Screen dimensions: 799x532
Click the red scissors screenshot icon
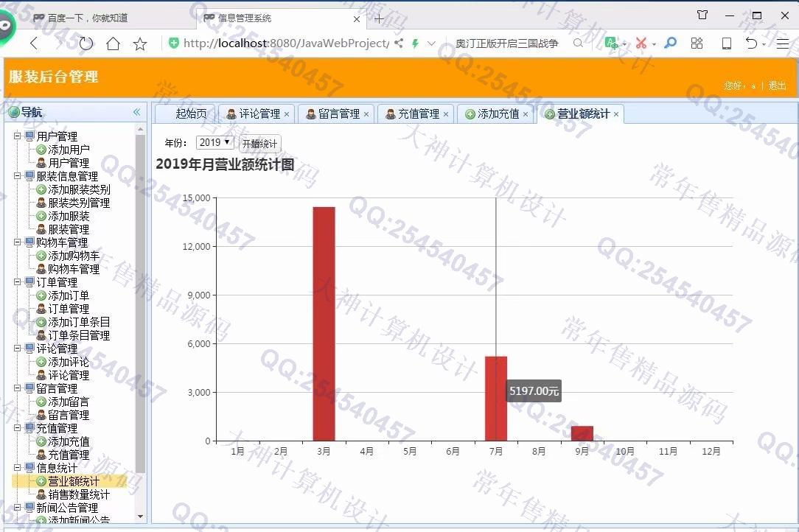point(641,43)
